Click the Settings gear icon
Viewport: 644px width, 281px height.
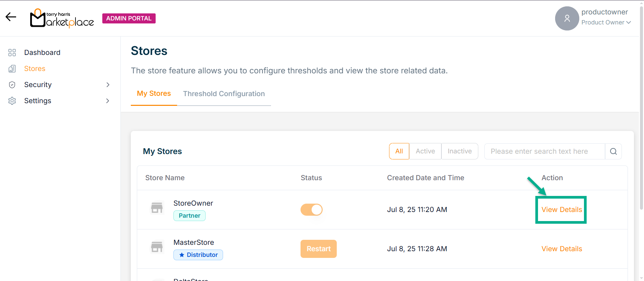click(x=12, y=101)
